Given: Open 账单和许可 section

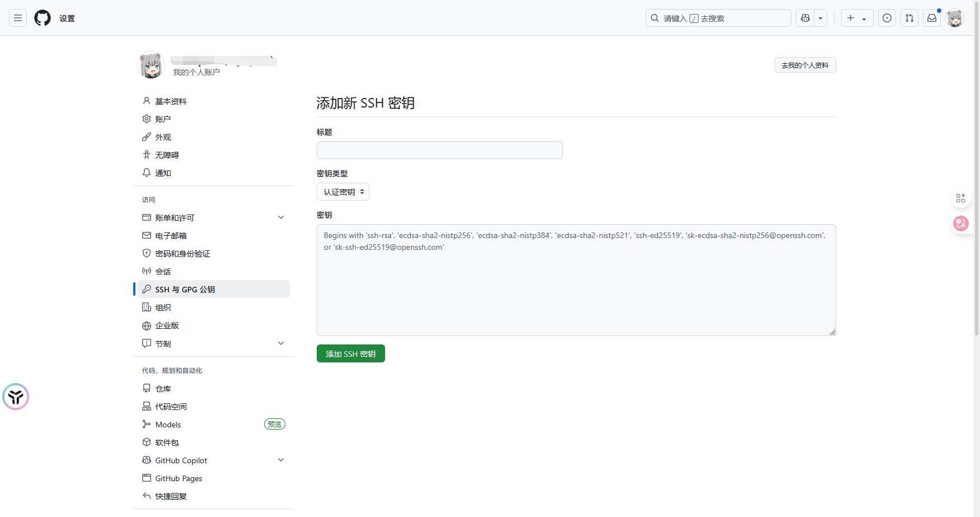Looking at the screenshot, I should pos(214,217).
